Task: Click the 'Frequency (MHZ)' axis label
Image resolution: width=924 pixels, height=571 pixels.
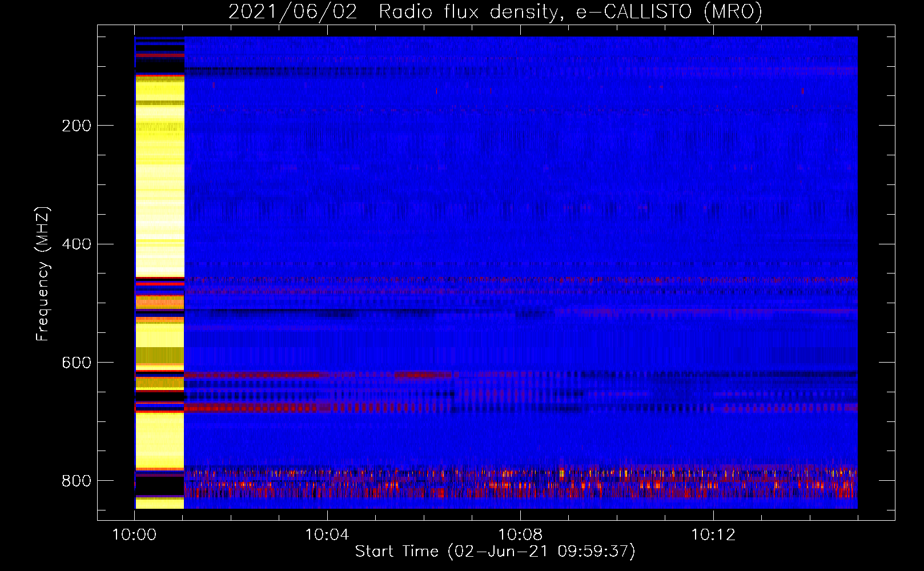Action: (43, 274)
